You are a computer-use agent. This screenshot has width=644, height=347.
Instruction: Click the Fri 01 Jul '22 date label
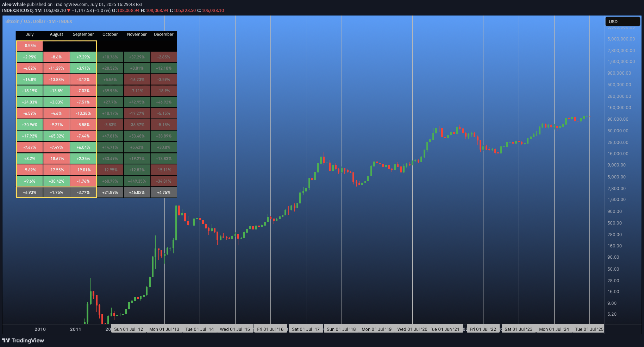pos(483,329)
